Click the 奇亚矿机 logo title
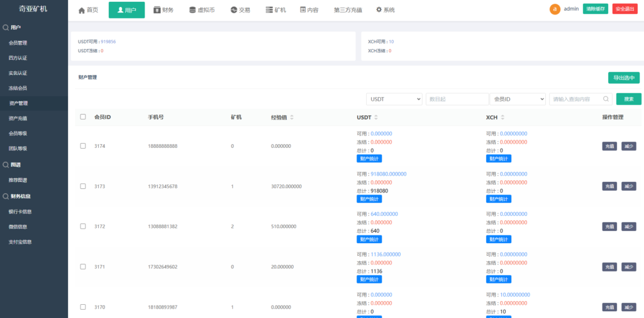The width and height of the screenshot is (644, 318). 33,8
